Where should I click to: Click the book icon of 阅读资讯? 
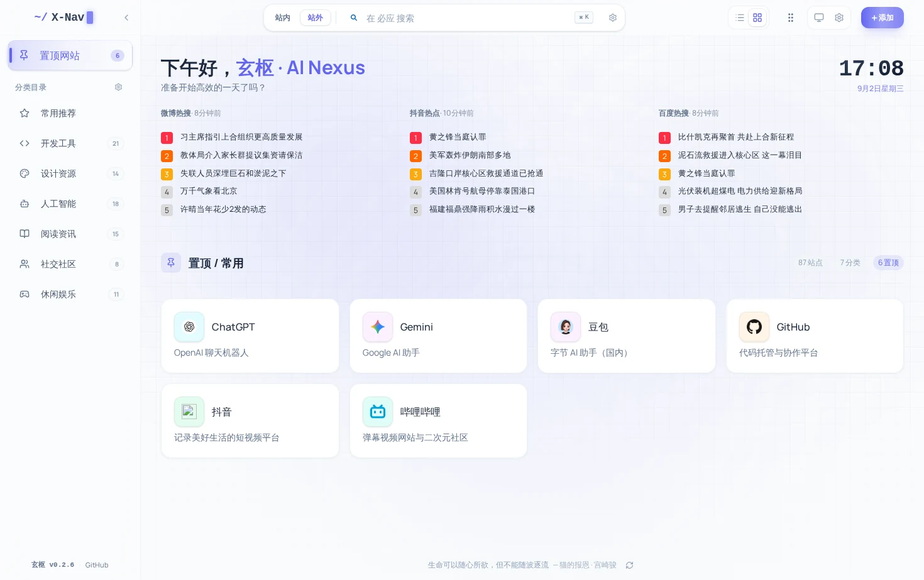point(25,234)
